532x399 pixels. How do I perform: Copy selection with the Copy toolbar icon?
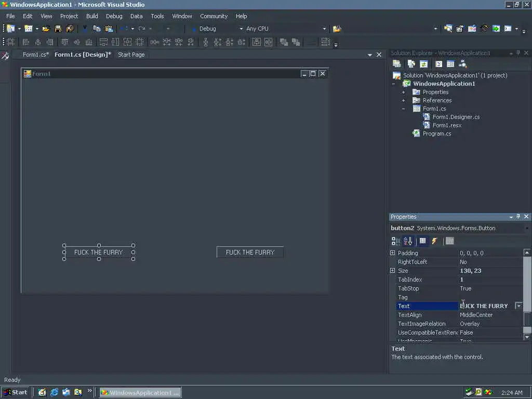click(97, 29)
